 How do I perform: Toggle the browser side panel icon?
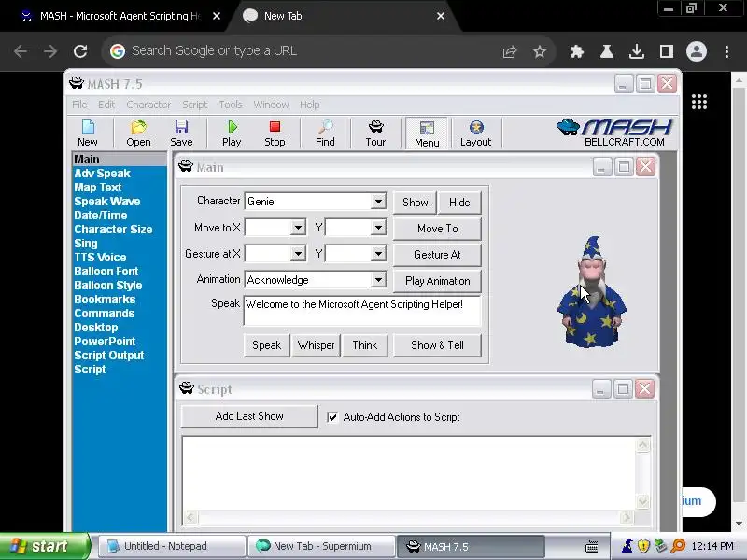click(x=667, y=51)
